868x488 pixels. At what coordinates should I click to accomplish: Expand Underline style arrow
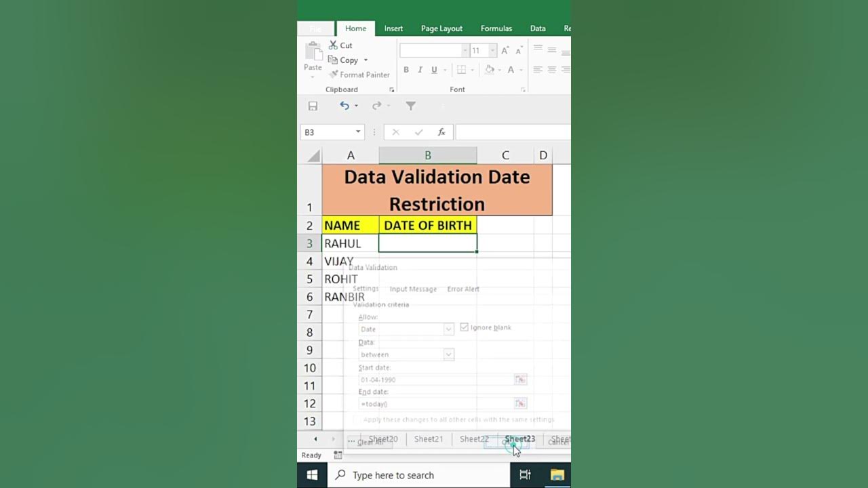pyautogui.click(x=445, y=70)
